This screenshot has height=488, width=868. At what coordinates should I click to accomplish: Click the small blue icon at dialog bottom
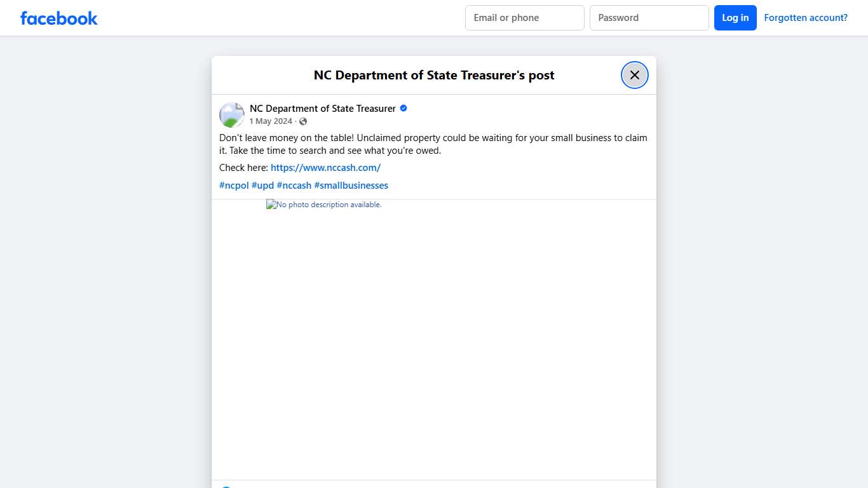tap(226, 486)
